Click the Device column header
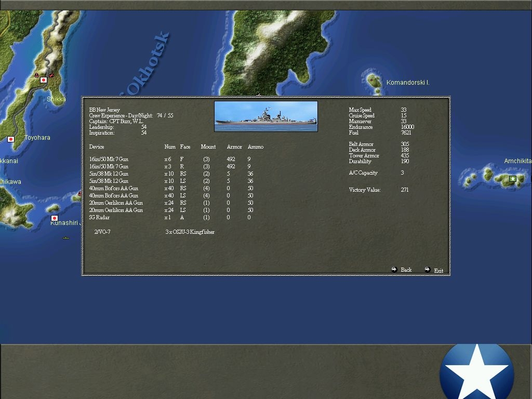532x399 pixels. 96,147
